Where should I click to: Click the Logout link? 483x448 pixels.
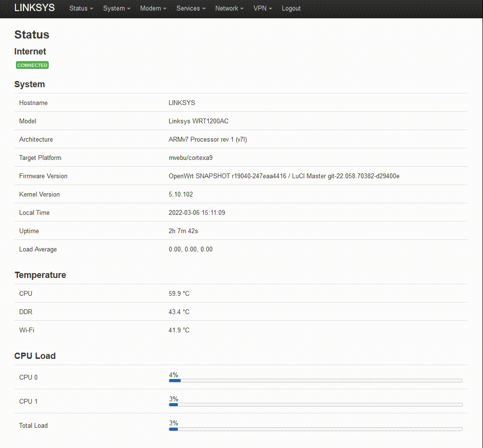click(x=291, y=8)
